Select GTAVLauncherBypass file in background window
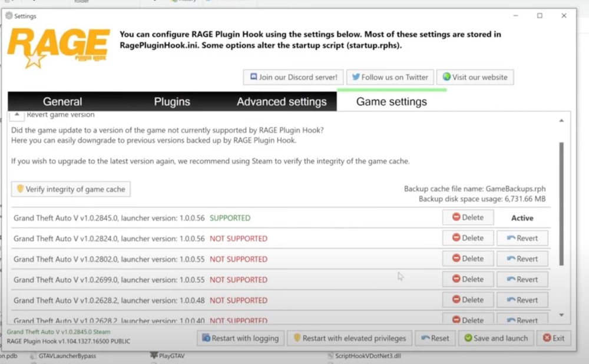The width and height of the screenshot is (589, 364). [x=64, y=356]
